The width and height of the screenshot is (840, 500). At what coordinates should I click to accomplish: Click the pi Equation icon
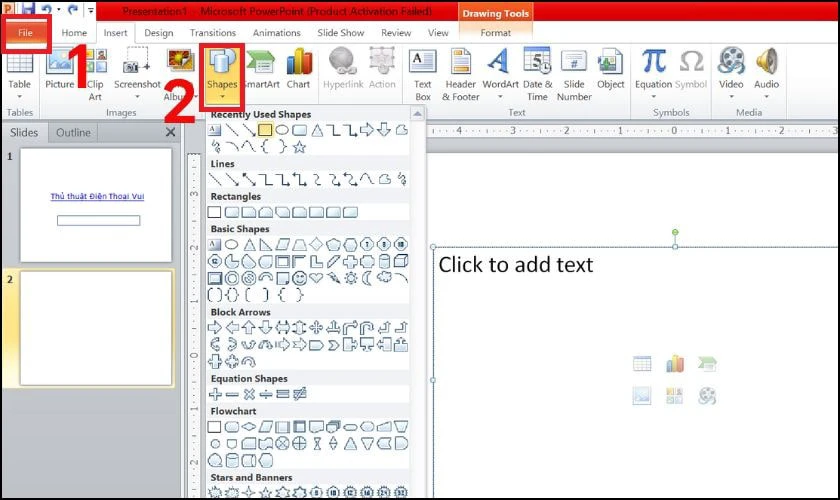[x=654, y=61]
